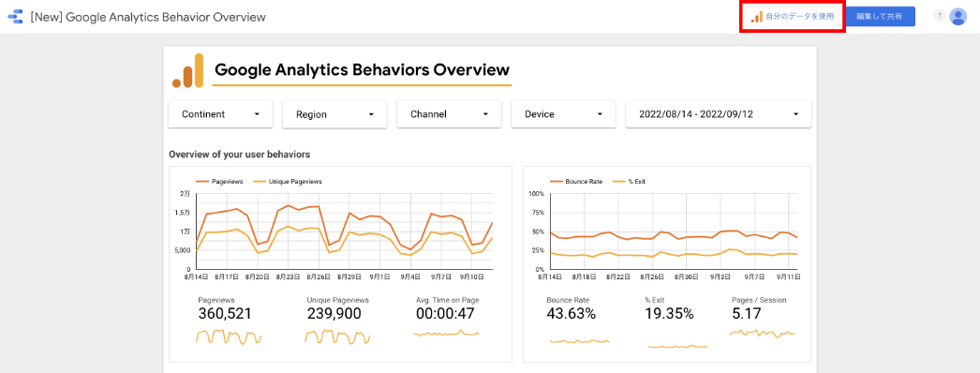Expand the Continent filter dropdown
Screen dimensions: 980x373
(220, 114)
